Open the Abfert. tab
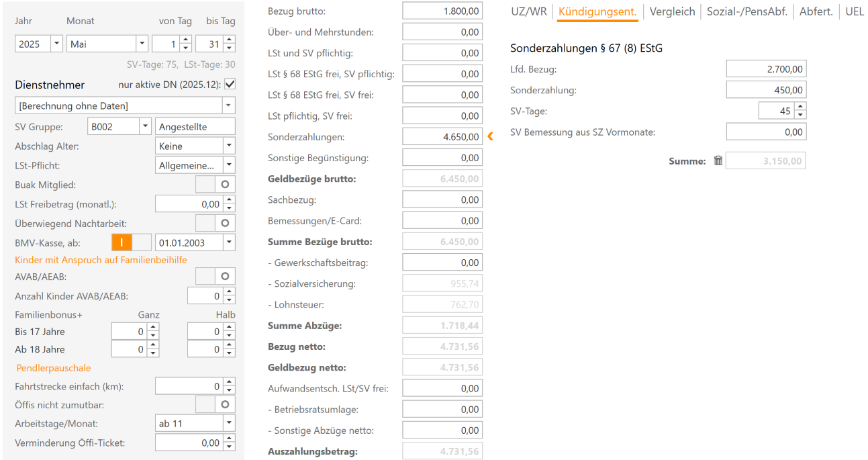This screenshot has width=868, height=460. [816, 11]
